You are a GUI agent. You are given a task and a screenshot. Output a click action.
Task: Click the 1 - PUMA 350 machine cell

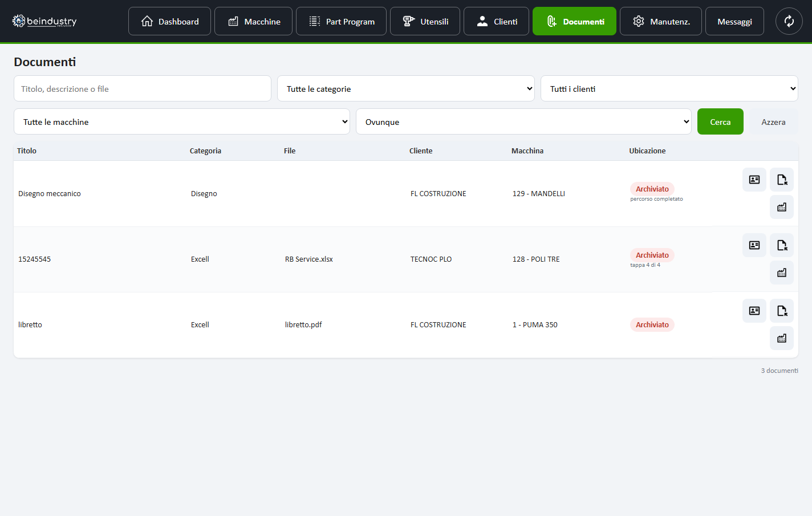pyautogui.click(x=535, y=324)
